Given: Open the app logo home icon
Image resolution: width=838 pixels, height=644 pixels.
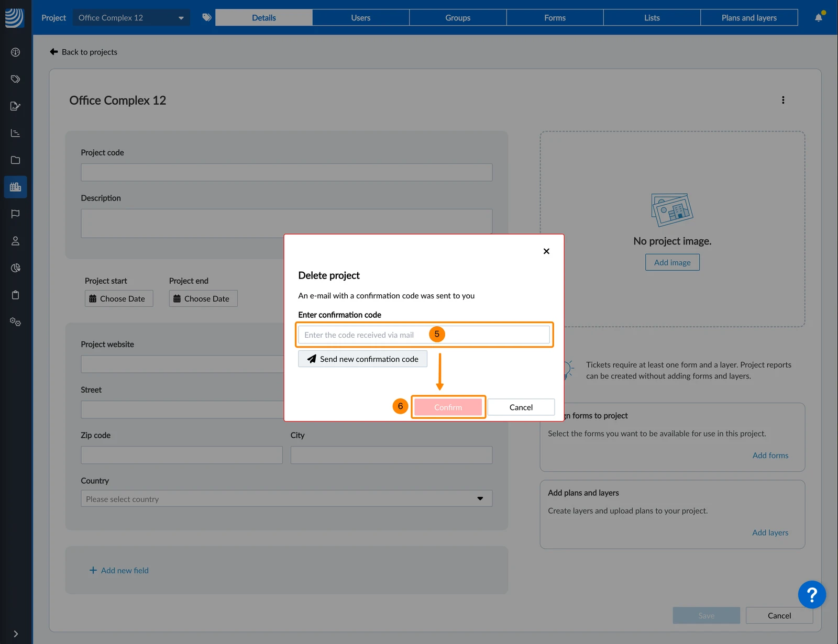Looking at the screenshot, I should [x=15, y=18].
